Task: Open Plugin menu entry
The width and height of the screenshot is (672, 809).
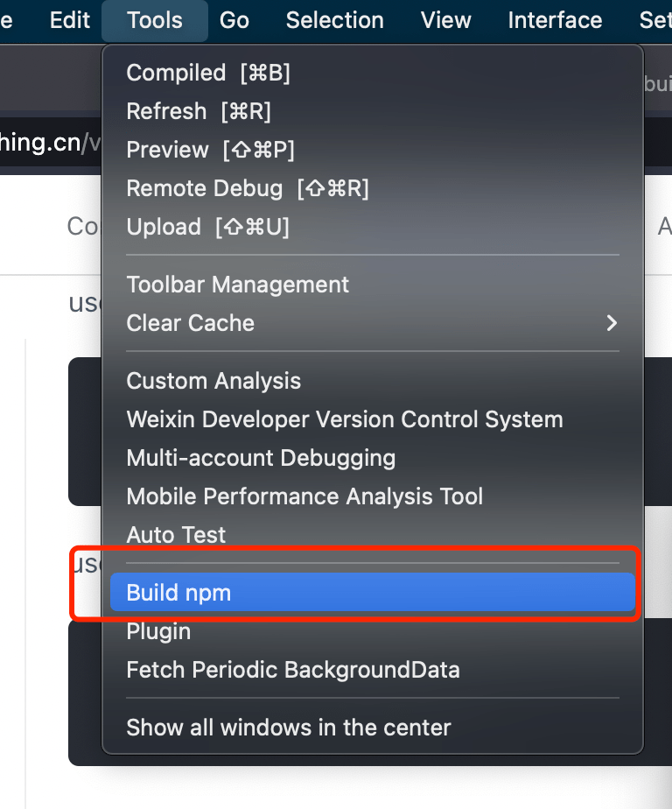Action: [158, 631]
